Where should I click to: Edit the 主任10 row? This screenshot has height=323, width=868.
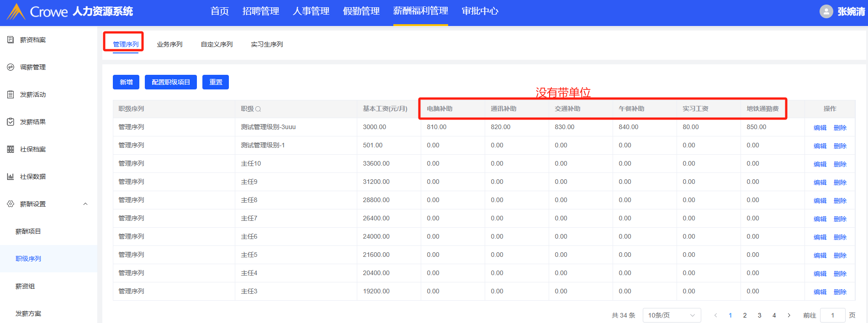(x=820, y=164)
